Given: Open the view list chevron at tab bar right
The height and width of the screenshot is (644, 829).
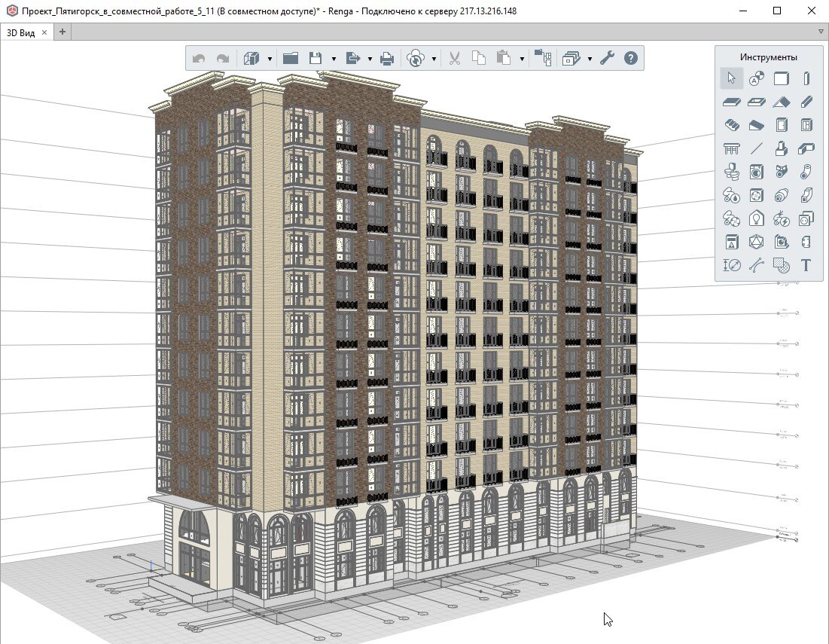Looking at the screenshot, I should [x=821, y=32].
